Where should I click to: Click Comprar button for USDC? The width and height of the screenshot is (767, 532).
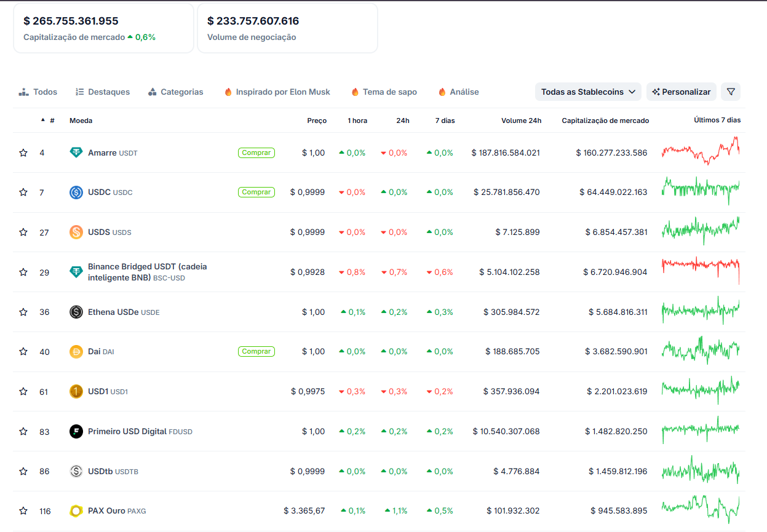pos(256,193)
